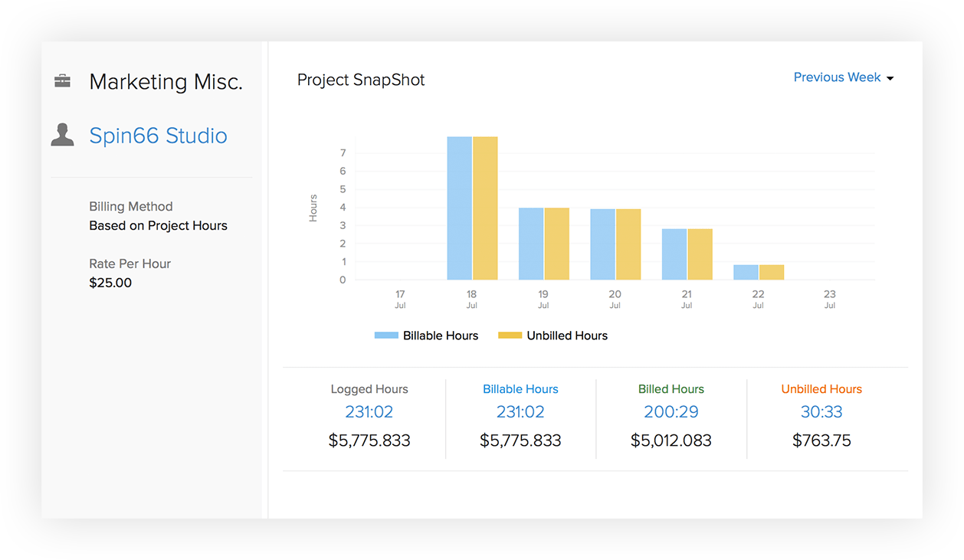964x560 pixels.
Task: Click the Project SnapShot heading
Action: click(x=361, y=80)
